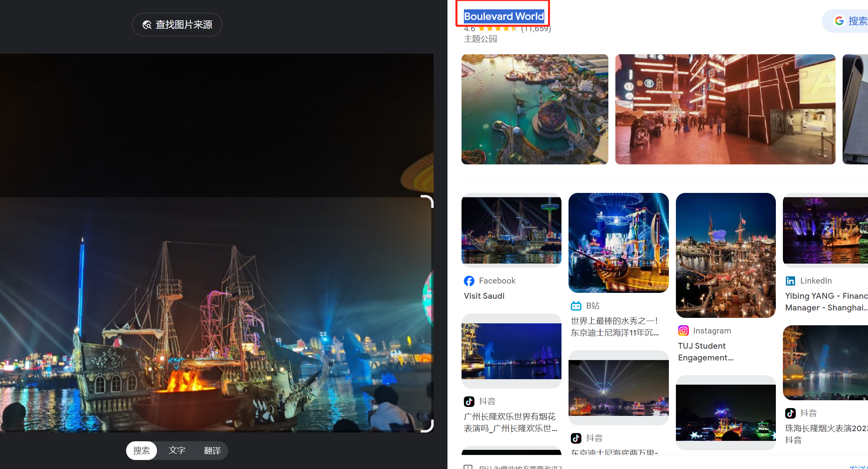Click the Google G logo search icon
The width and height of the screenshot is (868, 469).
839,21
